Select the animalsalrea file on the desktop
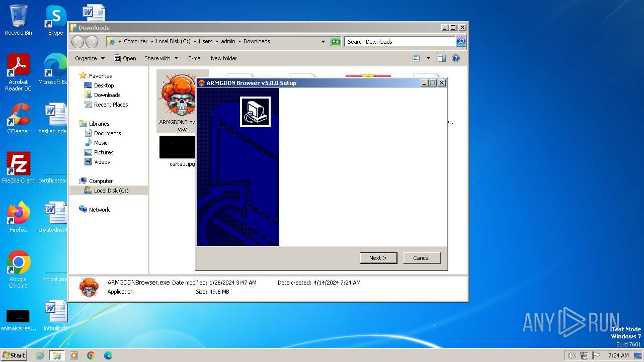The width and height of the screenshot is (644, 362). [x=18, y=320]
